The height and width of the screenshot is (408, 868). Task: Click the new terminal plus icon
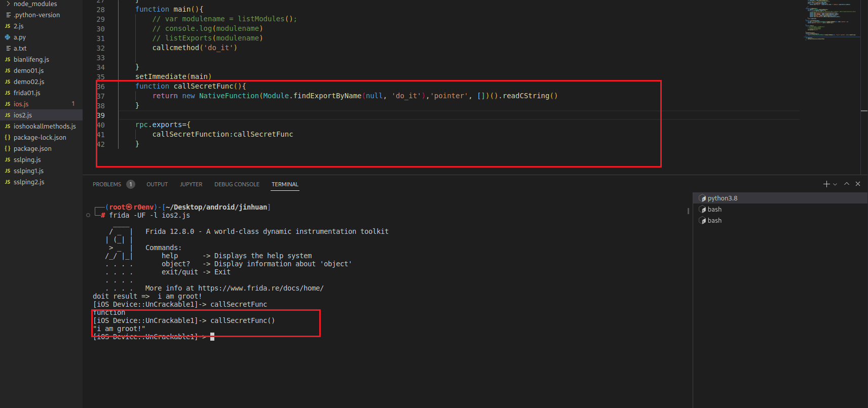(x=826, y=184)
